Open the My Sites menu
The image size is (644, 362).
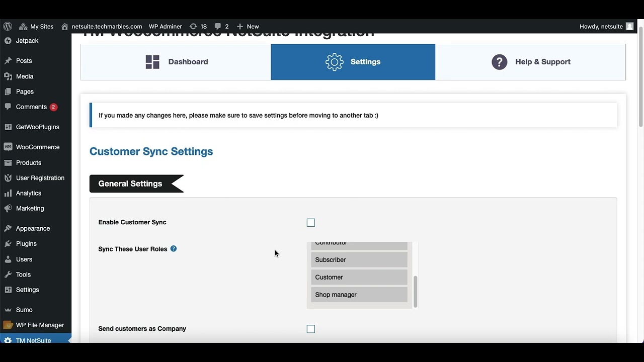point(36,26)
